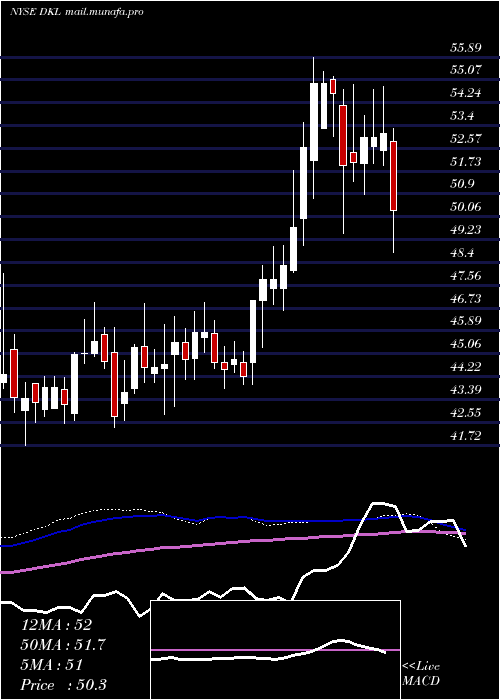Click the 49.23 price axis label
The width and height of the screenshot is (500, 700).
[x=466, y=230]
